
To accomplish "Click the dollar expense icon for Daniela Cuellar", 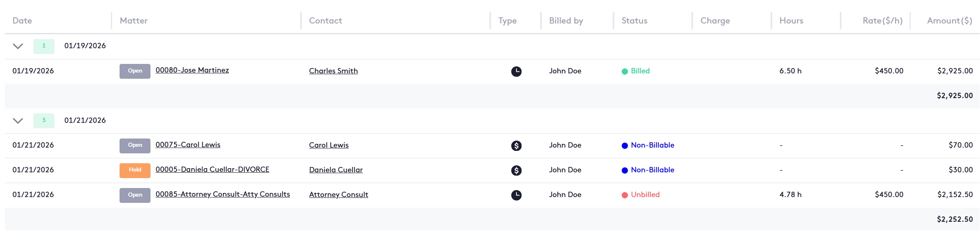I will click(x=516, y=170).
